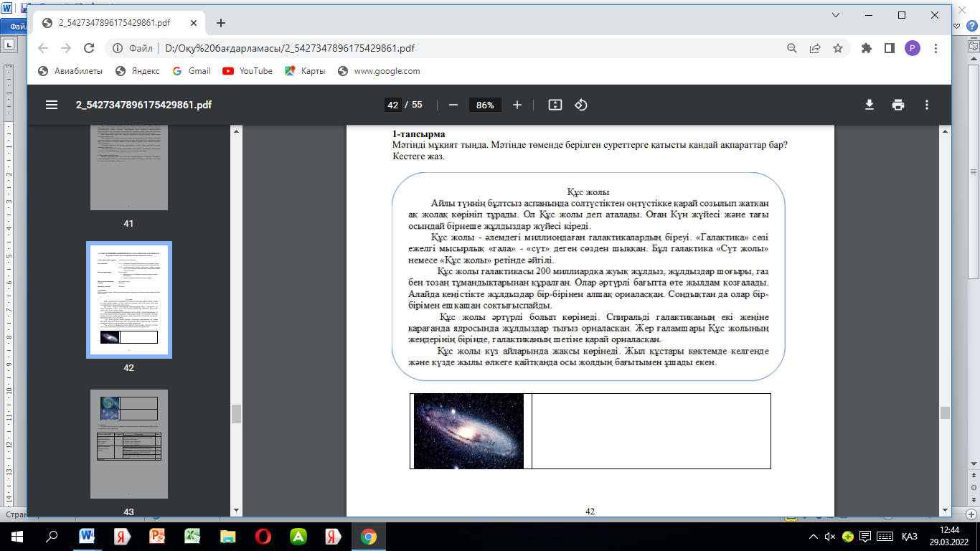Download the PDF file
The width and height of the screenshot is (980, 551).
[869, 105]
